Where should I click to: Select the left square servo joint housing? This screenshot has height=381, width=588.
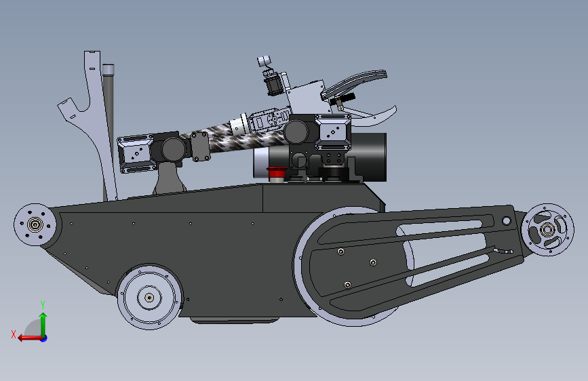tap(136, 154)
